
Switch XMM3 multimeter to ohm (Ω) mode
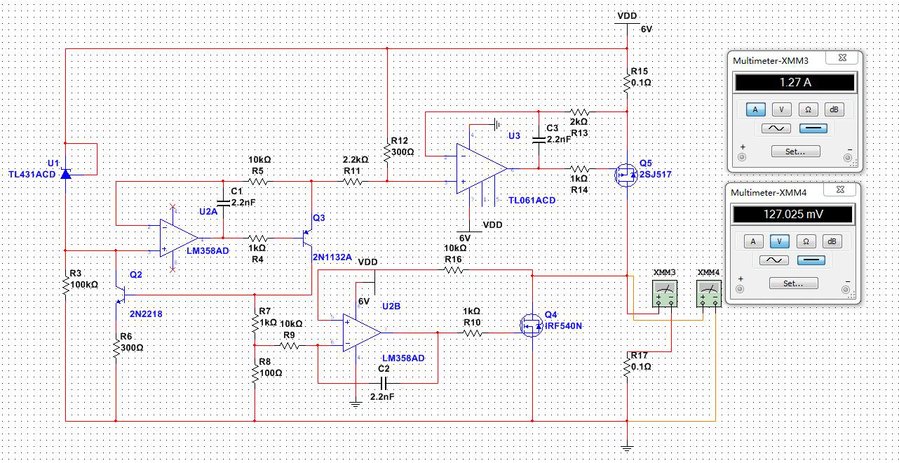pos(807,108)
